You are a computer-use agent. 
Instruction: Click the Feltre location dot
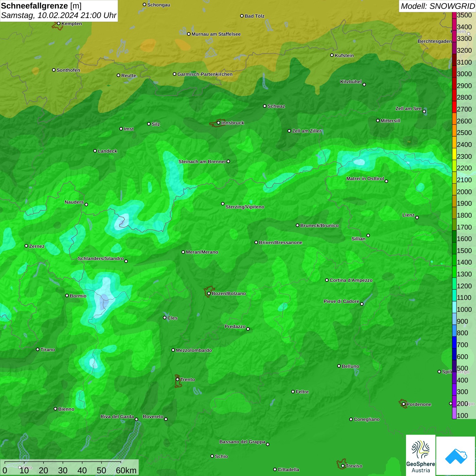(293, 392)
